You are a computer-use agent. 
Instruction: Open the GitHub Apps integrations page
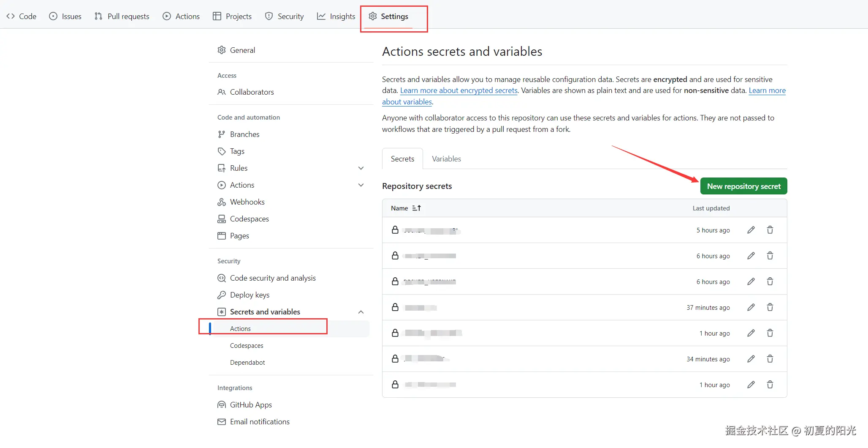[251, 405]
